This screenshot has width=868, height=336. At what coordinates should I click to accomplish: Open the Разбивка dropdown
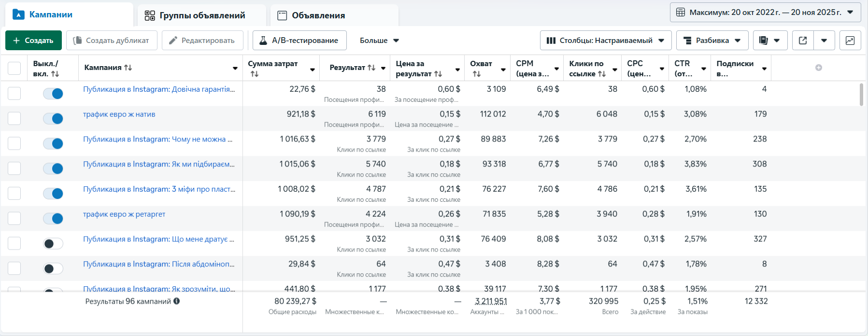pos(712,41)
